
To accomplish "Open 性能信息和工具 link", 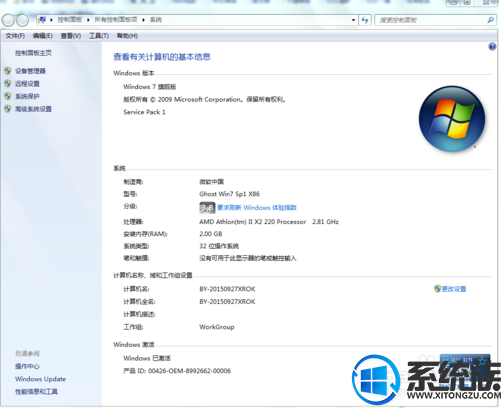I will [36, 392].
